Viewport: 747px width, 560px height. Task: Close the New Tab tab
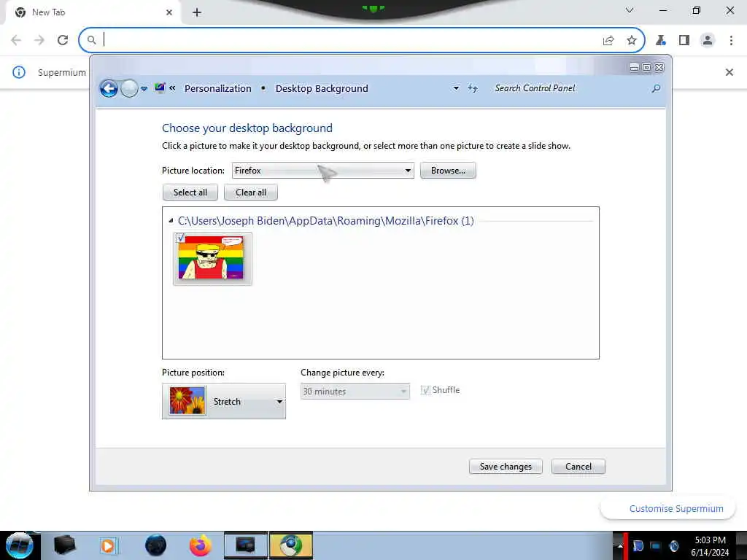(169, 12)
